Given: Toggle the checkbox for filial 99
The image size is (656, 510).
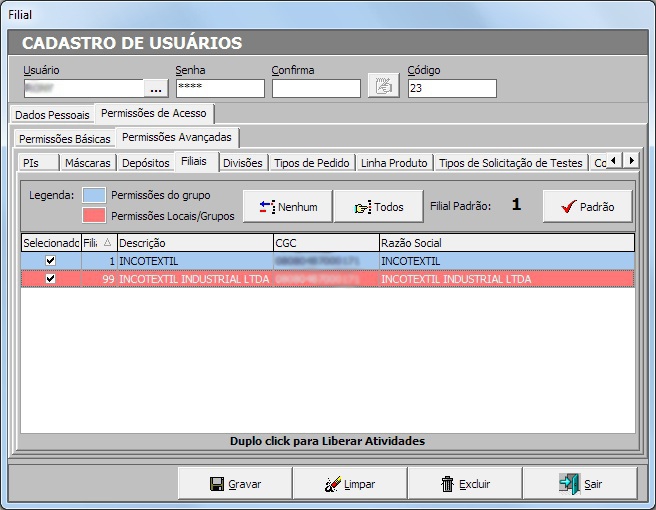Looking at the screenshot, I should pos(50,279).
